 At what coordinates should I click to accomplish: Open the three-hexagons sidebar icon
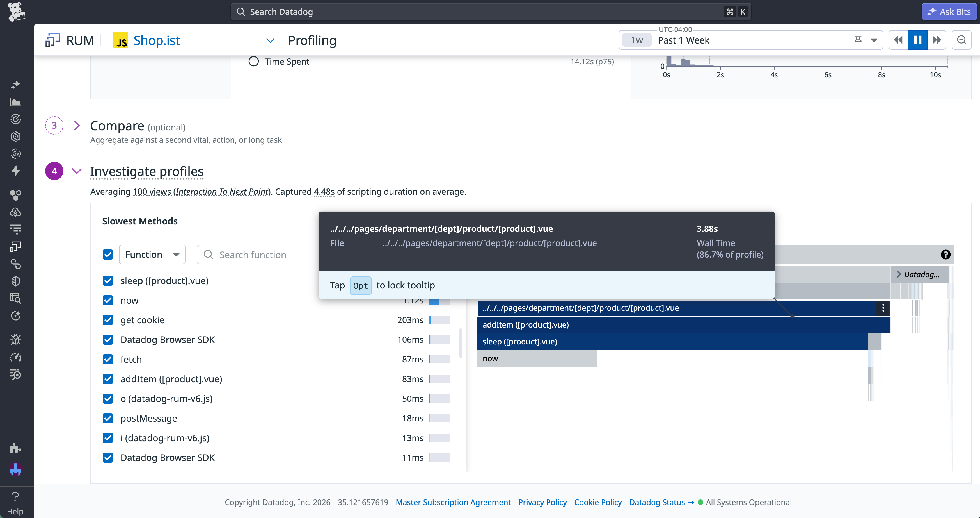(x=16, y=196)
